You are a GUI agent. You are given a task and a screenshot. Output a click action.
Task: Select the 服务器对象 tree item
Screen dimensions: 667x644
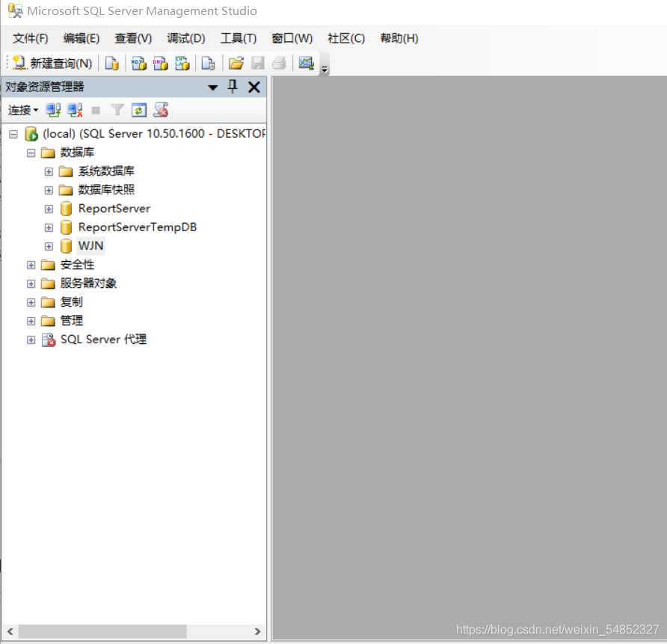[x=88, y=283]
